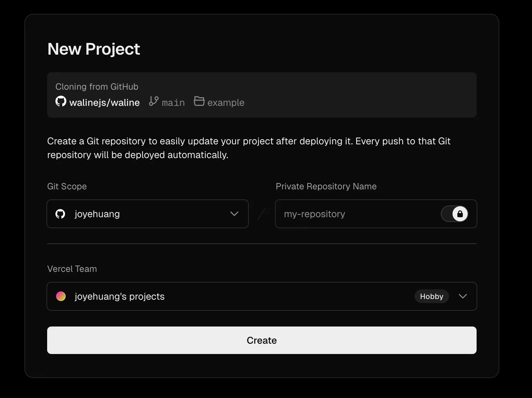532x398 pixels.
Task: Click the Hobby plan badge
Action: 432,296
